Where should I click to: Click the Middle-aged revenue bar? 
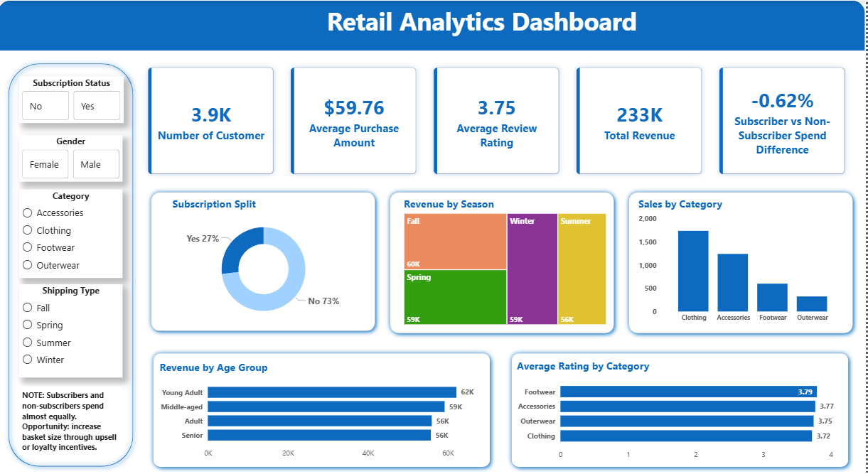(326, 406)
